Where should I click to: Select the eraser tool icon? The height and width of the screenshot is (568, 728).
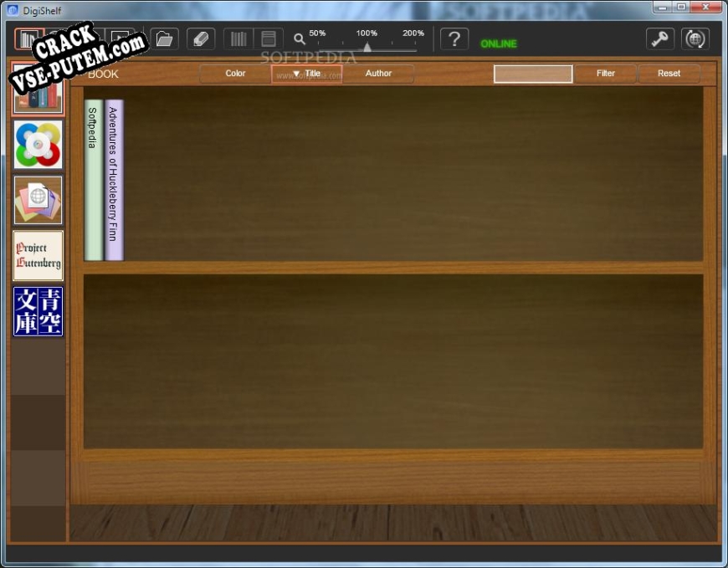pos(201,38)
